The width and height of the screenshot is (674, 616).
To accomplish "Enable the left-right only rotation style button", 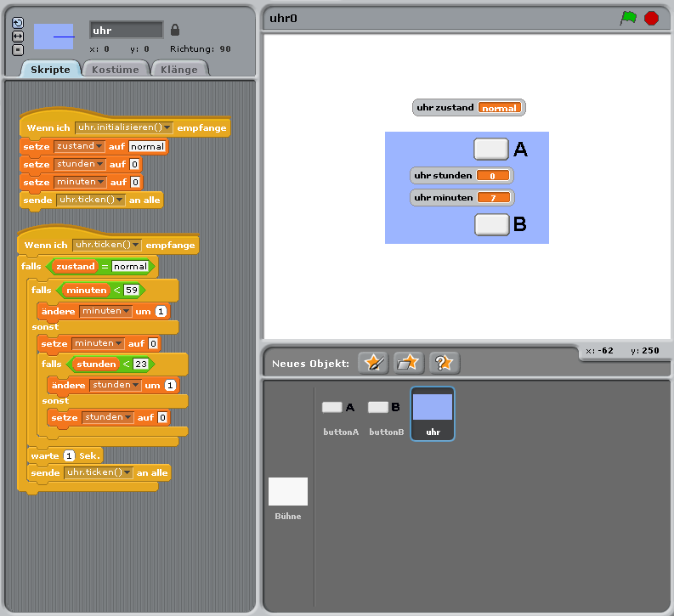I will coord(18,37).
